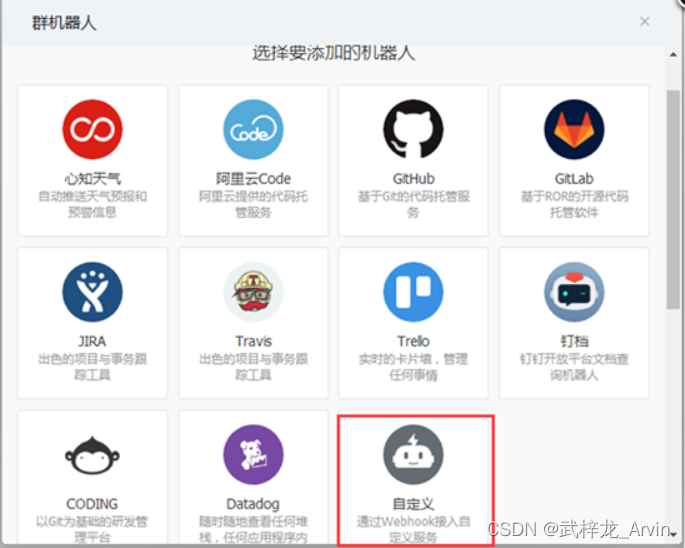The width and height of the screenshot is (685, 548).
Task: Click the heading 选择要添加的机器人
Action: [x=333, y=53]
